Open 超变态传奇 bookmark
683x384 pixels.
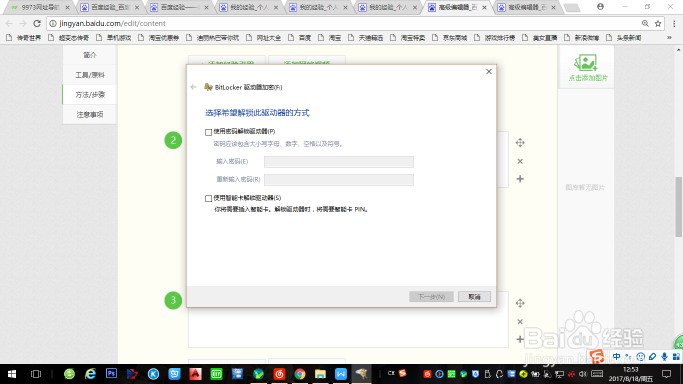(x=68, y=38)
